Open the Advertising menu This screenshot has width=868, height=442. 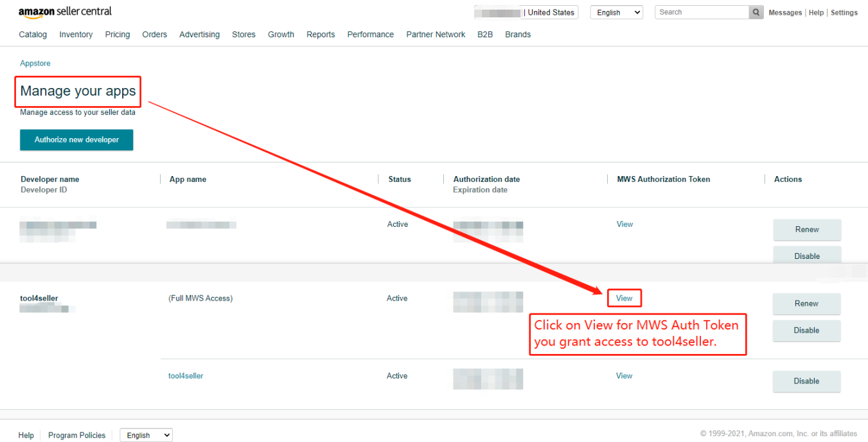point(199,35)
